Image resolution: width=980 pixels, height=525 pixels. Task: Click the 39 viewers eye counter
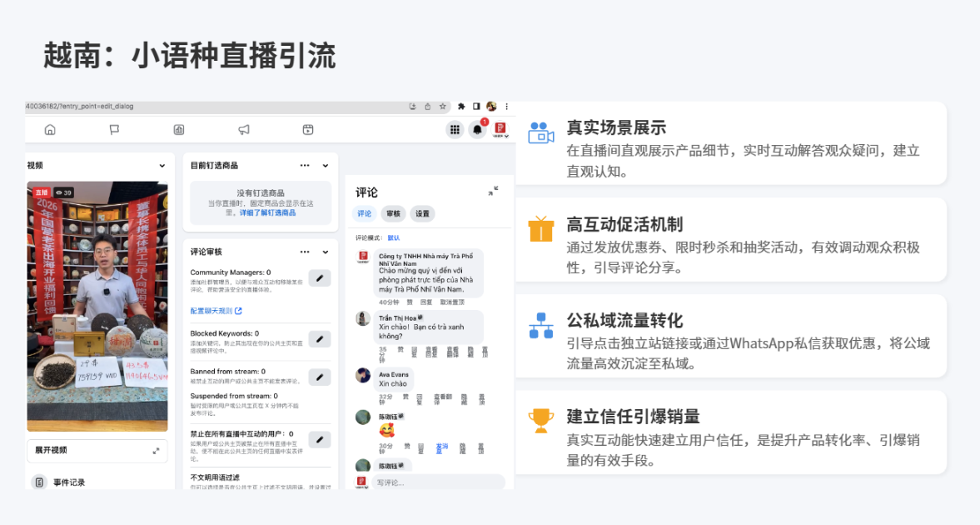pyautogui.click(x=63, y=192)
